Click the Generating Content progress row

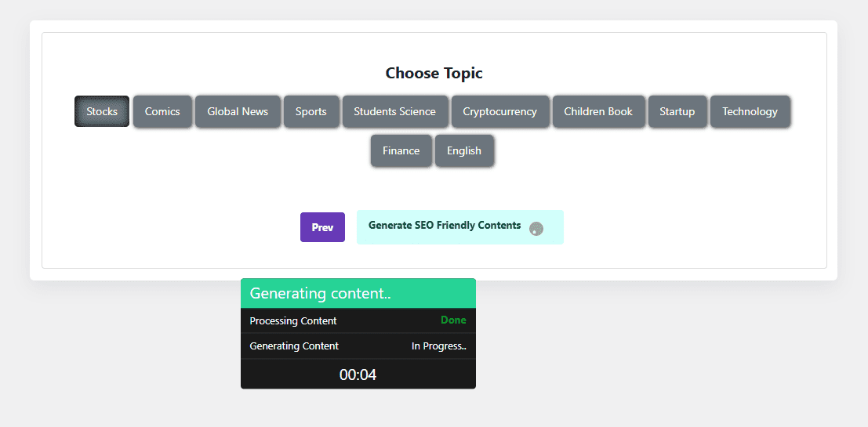click(x=358, y=346)
